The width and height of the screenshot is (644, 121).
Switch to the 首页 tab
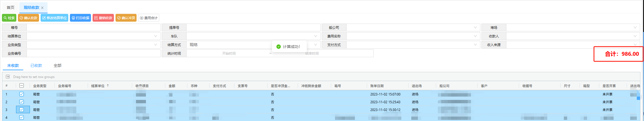click(11, 7)
